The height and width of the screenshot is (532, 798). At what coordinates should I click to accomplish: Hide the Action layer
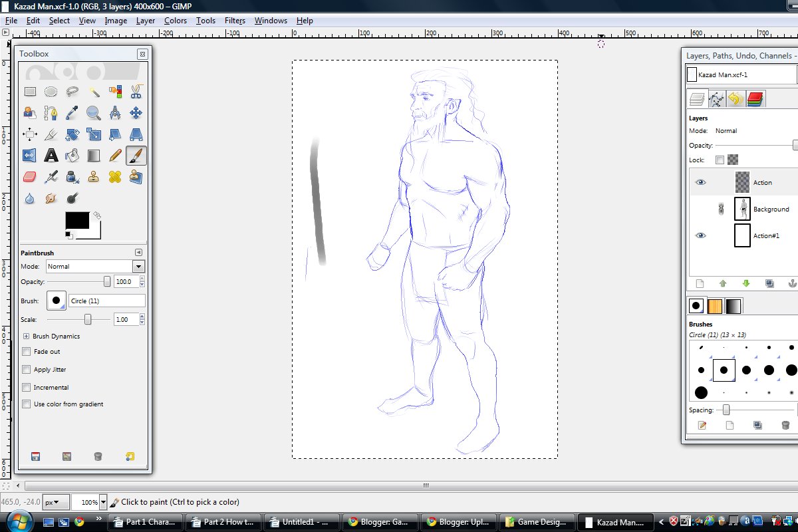[x=701, y=182]
